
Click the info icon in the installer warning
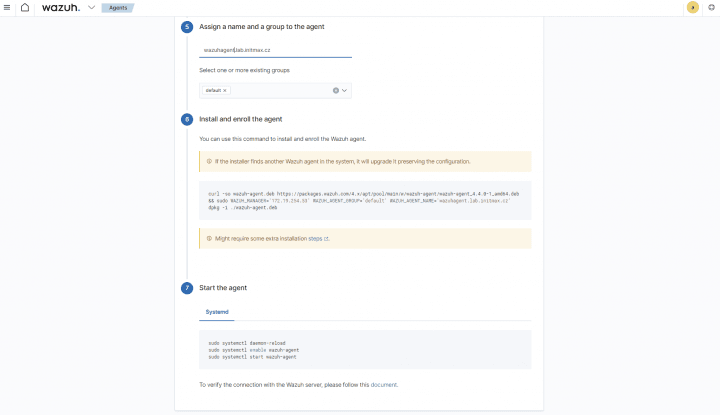coord(209,161)
